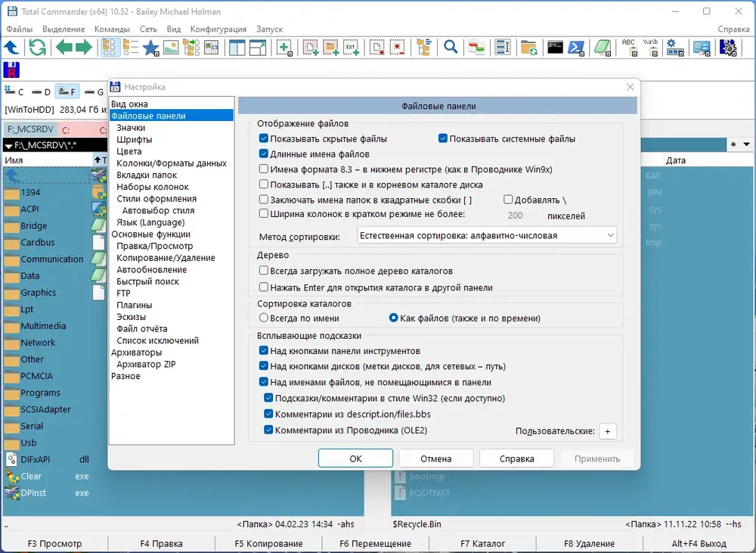Launch the PowerShell toolbar icon
The width and height of the screenshot is (756, 553).
click(576, 48)
